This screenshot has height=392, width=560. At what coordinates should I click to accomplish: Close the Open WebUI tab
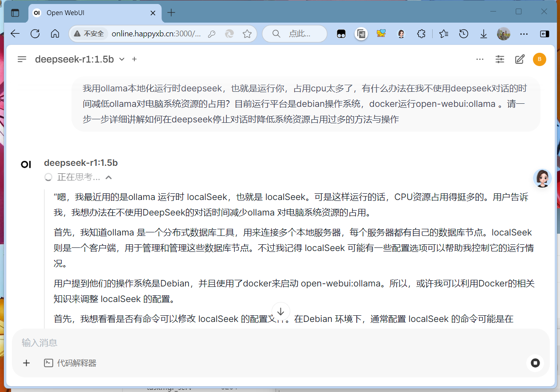coord(153,13)
